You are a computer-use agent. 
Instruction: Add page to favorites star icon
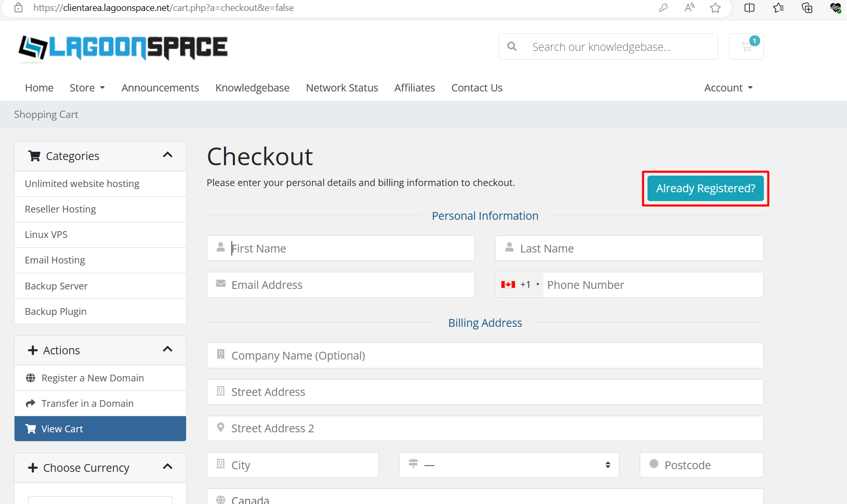pos(716,8)
